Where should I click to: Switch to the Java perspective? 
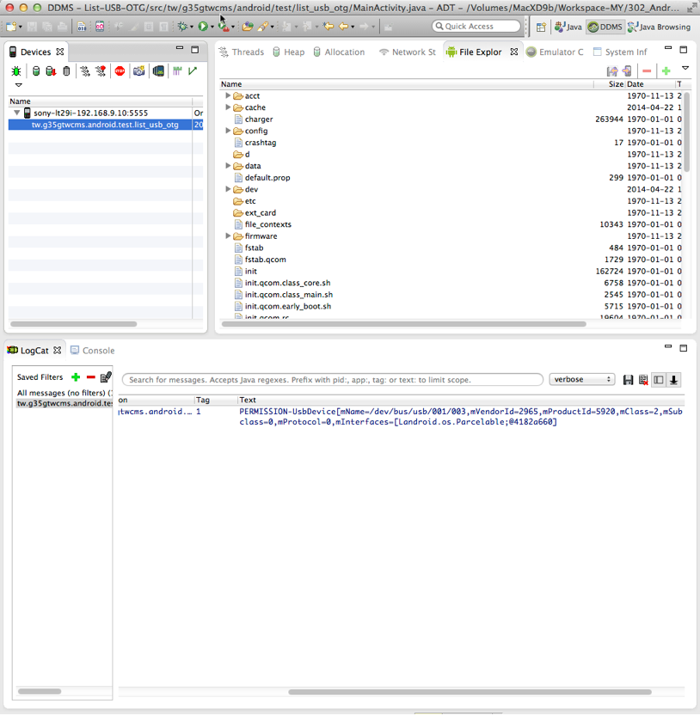[x=568, y=27]
